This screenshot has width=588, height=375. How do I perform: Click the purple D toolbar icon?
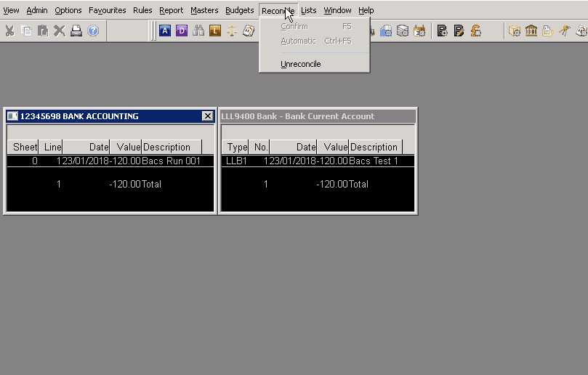(x=182, y=31)
